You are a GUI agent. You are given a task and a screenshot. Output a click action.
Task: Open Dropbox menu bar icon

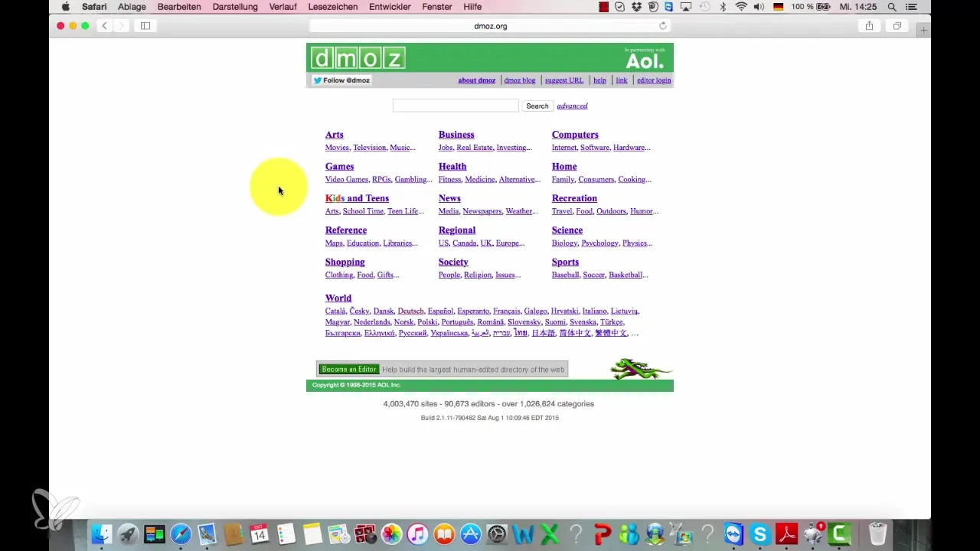[x=637, y=7]
